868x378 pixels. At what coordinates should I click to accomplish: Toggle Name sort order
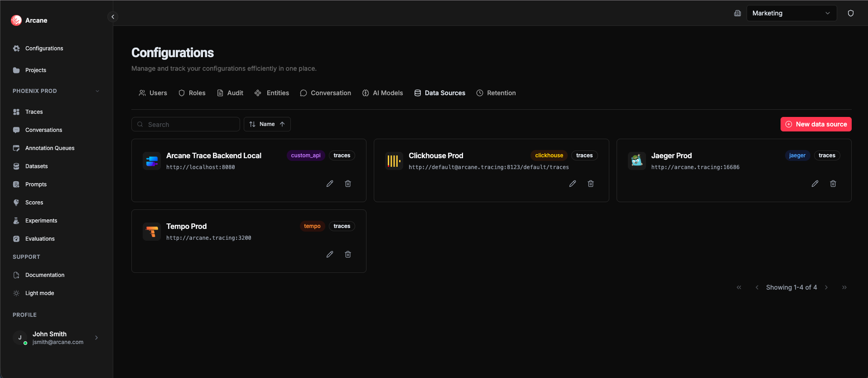click(x=267, y=124)
